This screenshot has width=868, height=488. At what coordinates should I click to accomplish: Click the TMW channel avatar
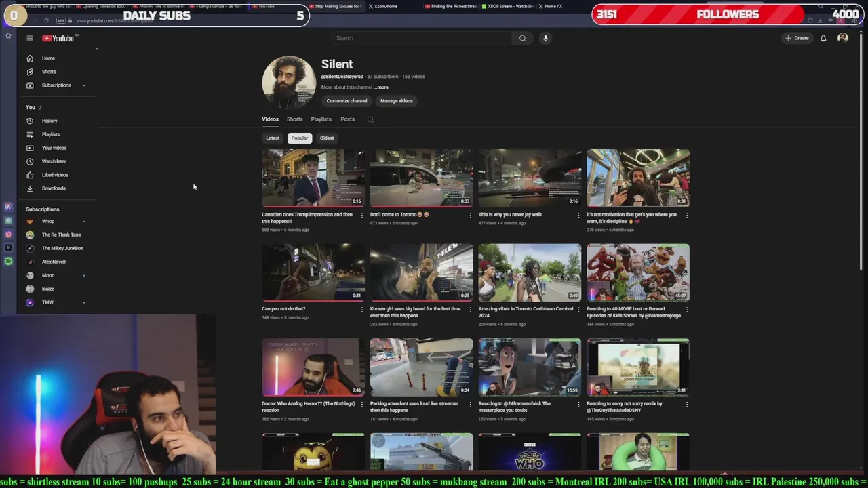(x=30, y=302)
